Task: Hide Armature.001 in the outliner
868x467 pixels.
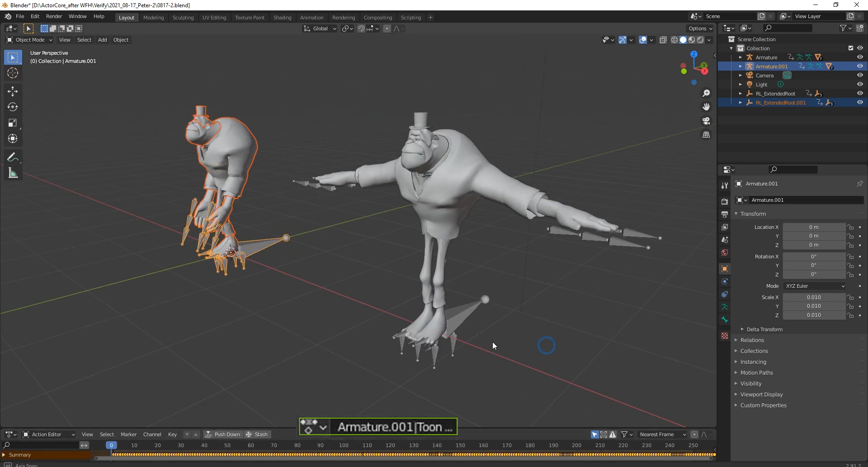Action: pyautogui.click(x=860, y=66)
